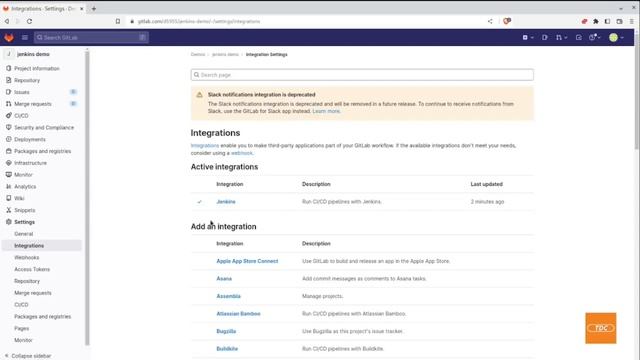The width and height of the screenshot is (640, 360).
Task: Open the Assembla integration
Action: (x=228, y=296)
